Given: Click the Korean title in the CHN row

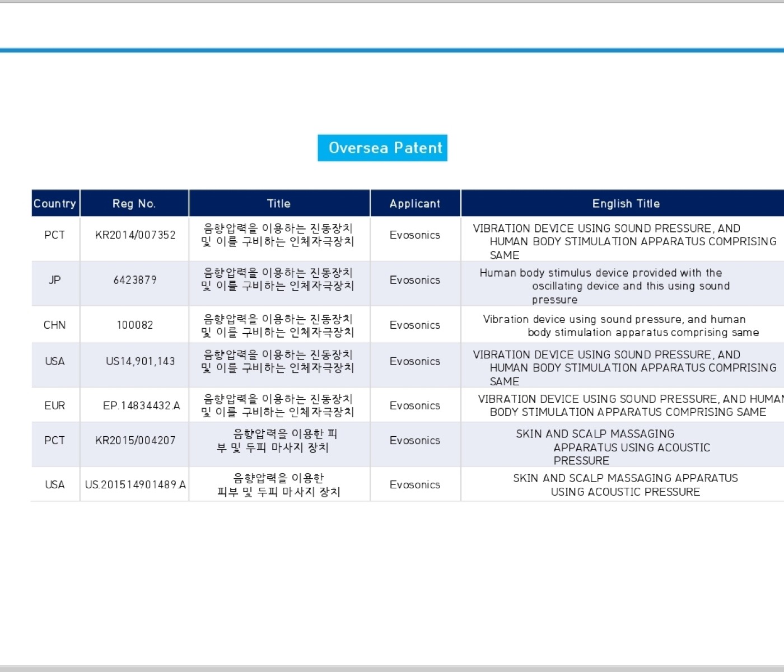Looking at the screenshot, I should coord(278,325).
